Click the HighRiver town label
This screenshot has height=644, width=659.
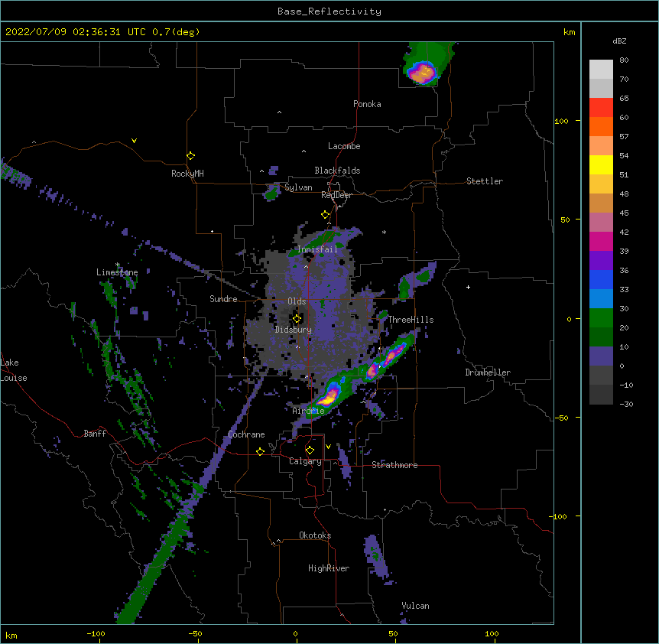tap(329, 568)
